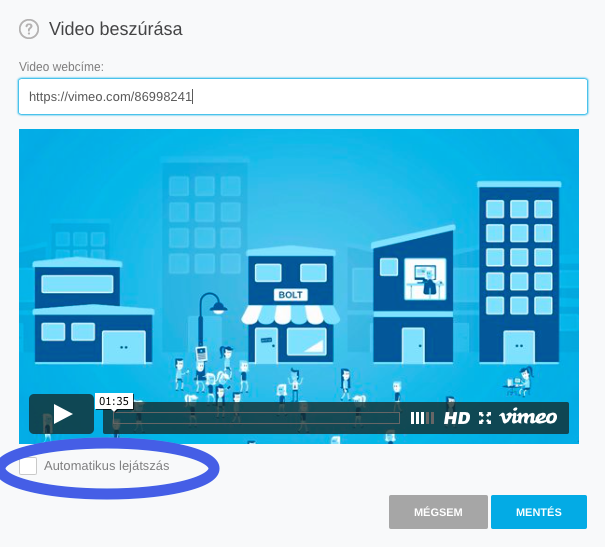Open the Vimeo logo link
The width and height of the screenshot is (605, 547).
tap(528, 417)
